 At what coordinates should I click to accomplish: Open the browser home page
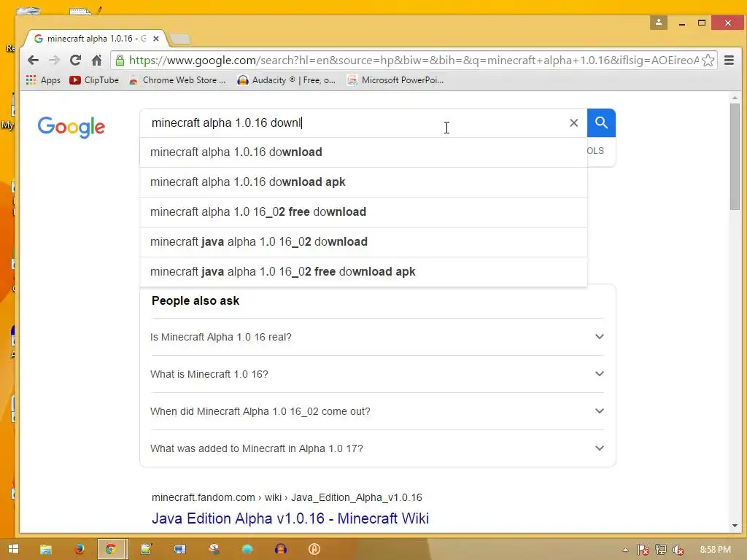tap(97, 60)
